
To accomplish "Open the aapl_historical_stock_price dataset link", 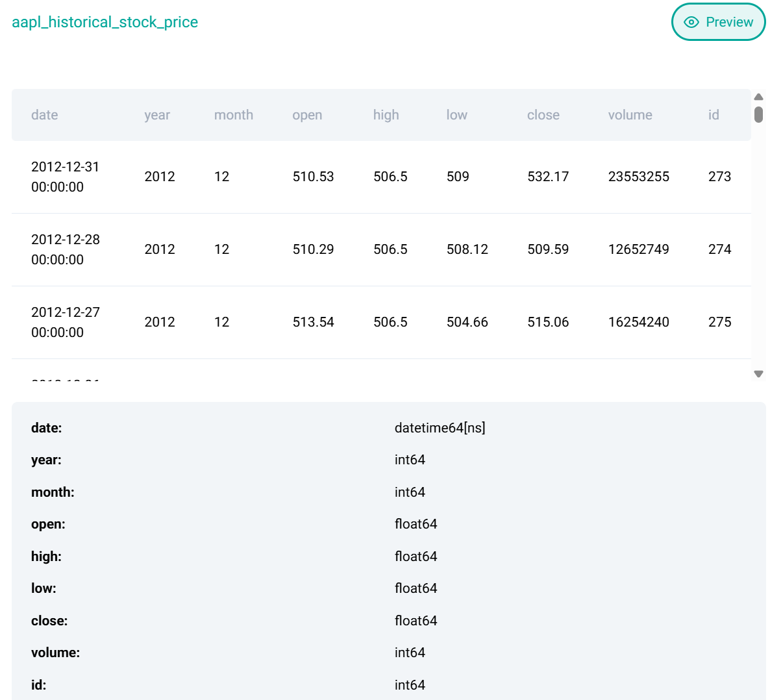I will (x=105, y=22).
